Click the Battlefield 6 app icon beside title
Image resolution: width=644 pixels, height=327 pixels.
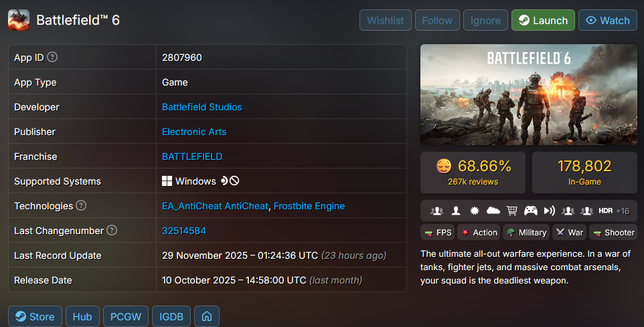coord(19,20)
